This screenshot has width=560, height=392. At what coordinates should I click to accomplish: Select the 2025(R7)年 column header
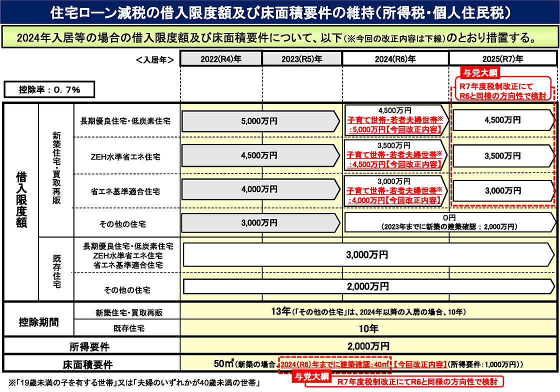[503, 58]
